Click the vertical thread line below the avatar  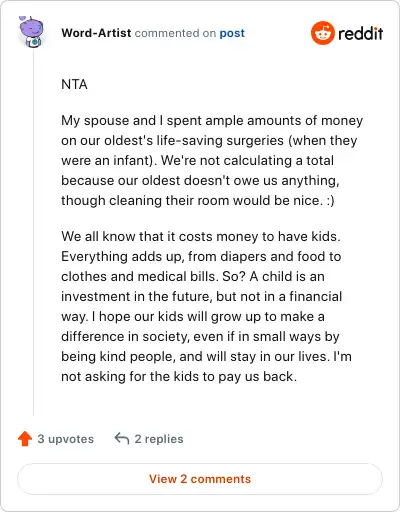click(33, 232)
